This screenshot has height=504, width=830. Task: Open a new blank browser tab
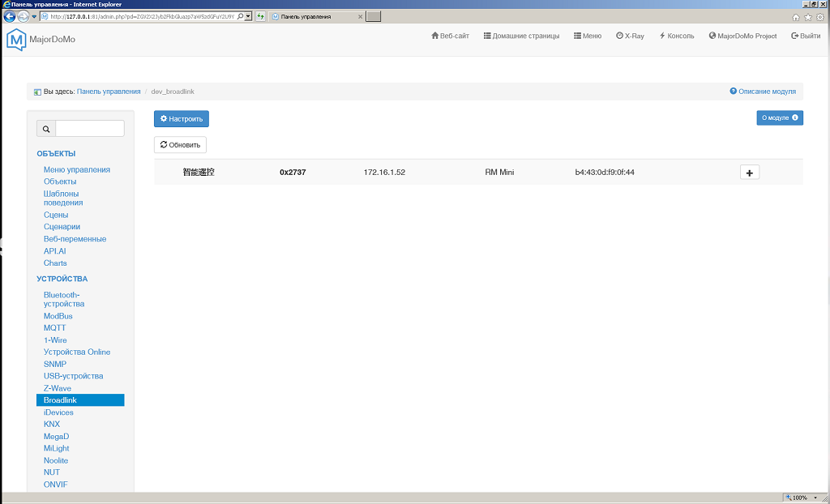(x=374, y=16)
